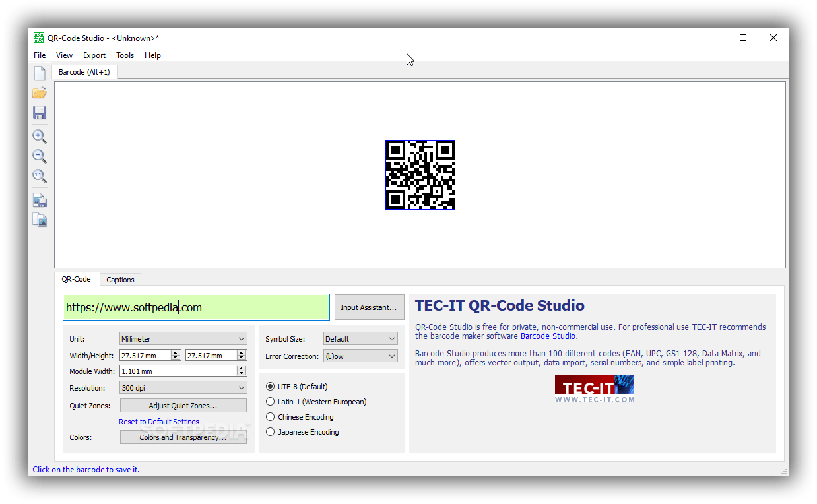Open the Unit dropdown
The height and width of the screenshot is (504, 817).
pos(183,339)
